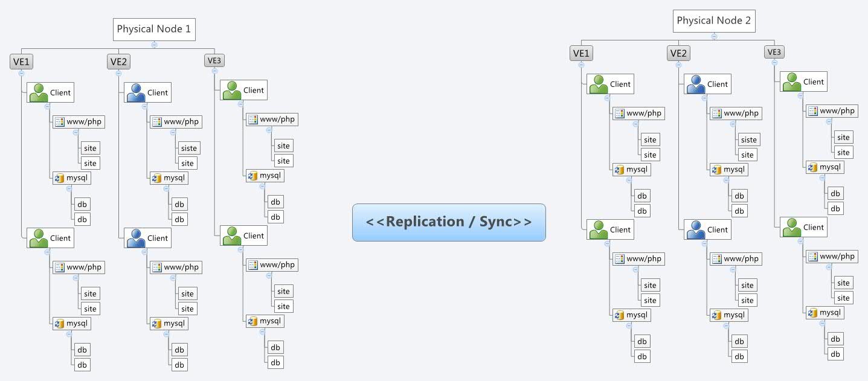
Task: Click the Replication / Sync banner
Action: [x=449, y=222]
